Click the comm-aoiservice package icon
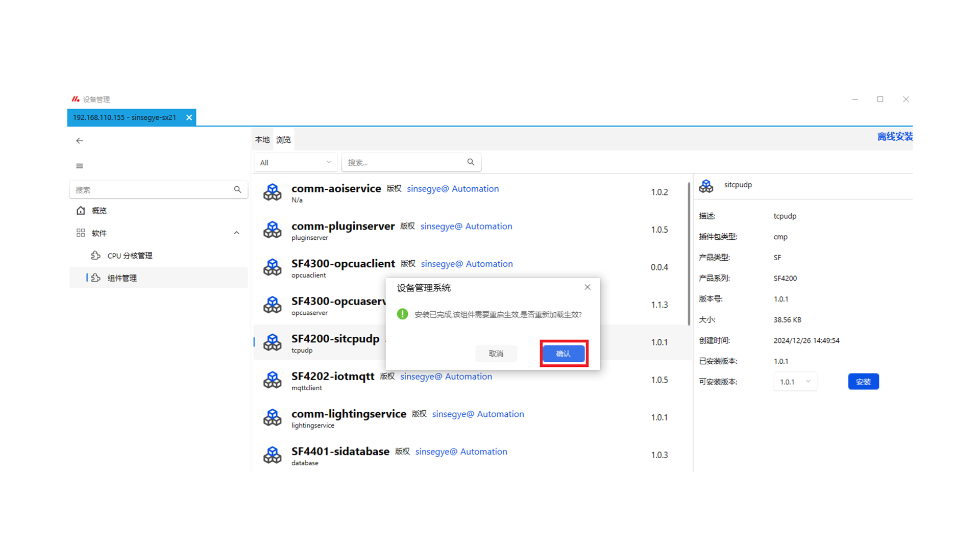This screenshot has height=551, width=980. coord(272,192)
